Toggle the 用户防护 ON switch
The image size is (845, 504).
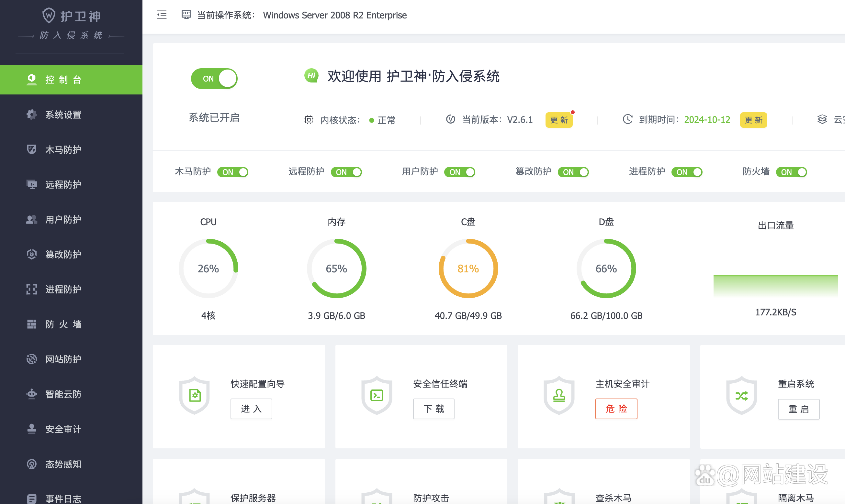459,172
